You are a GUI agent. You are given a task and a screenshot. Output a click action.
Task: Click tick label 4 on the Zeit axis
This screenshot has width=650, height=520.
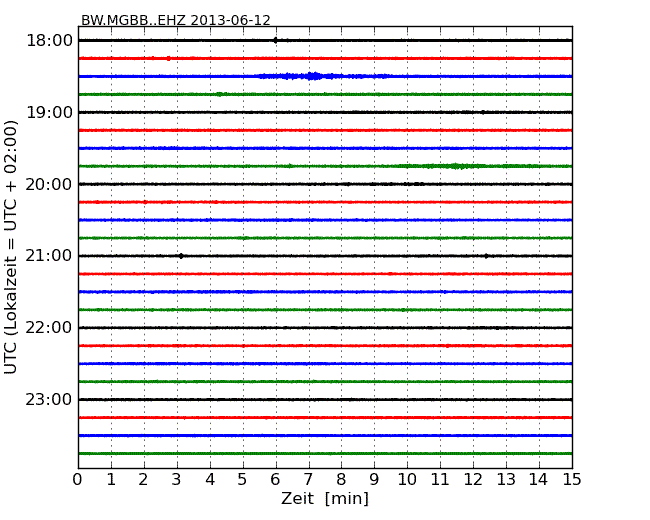(x=210, y=480)
